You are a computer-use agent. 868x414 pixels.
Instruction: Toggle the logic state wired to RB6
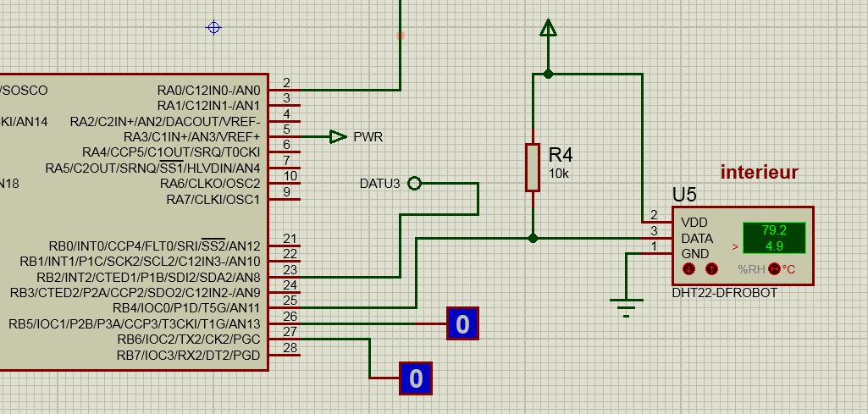coord(415,378)
